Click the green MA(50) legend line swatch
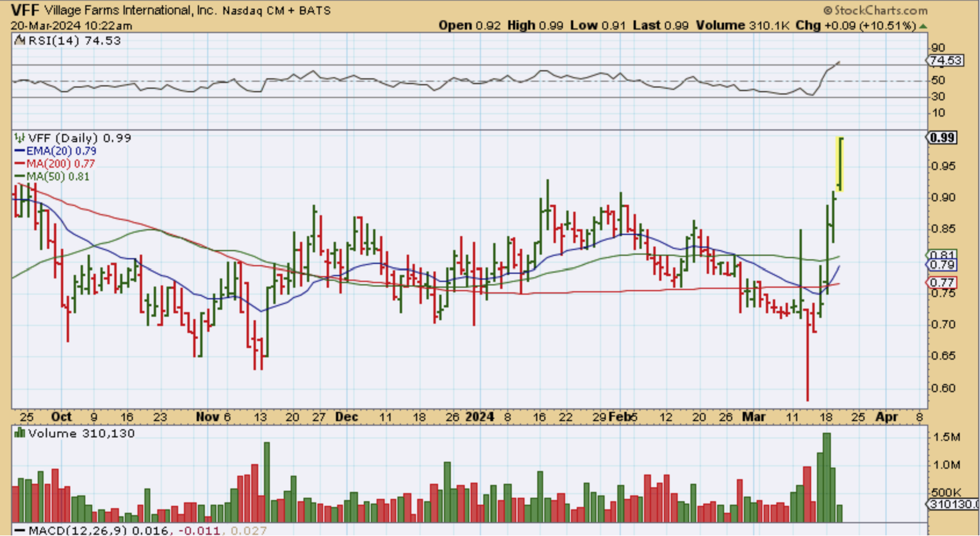This screenshot has width=980, height=536. click(x=20, y=176)
